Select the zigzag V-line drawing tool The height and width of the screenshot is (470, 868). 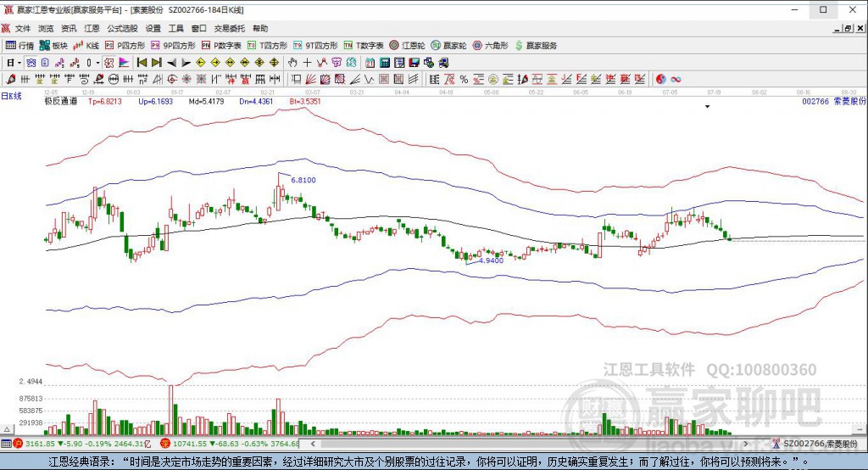pos(370,79)
